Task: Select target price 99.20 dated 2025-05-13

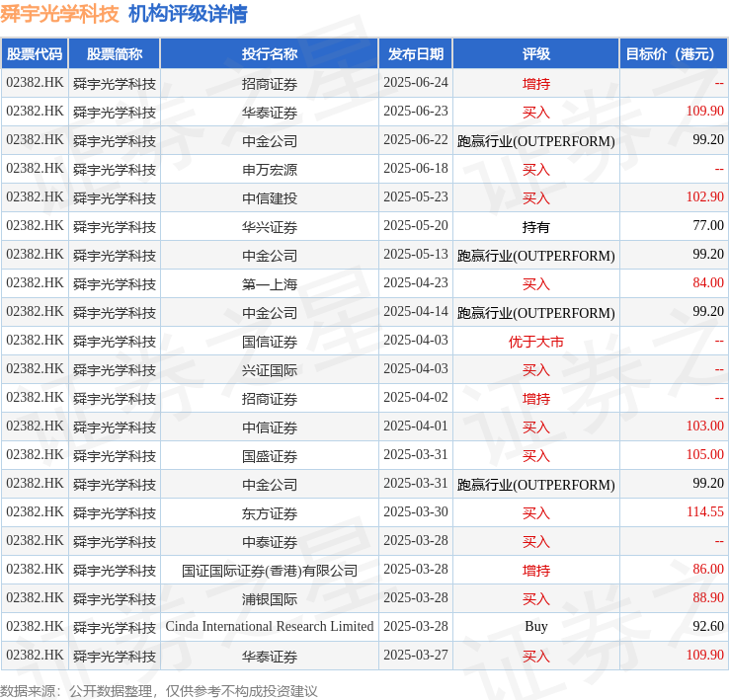Action: point(708,255)
